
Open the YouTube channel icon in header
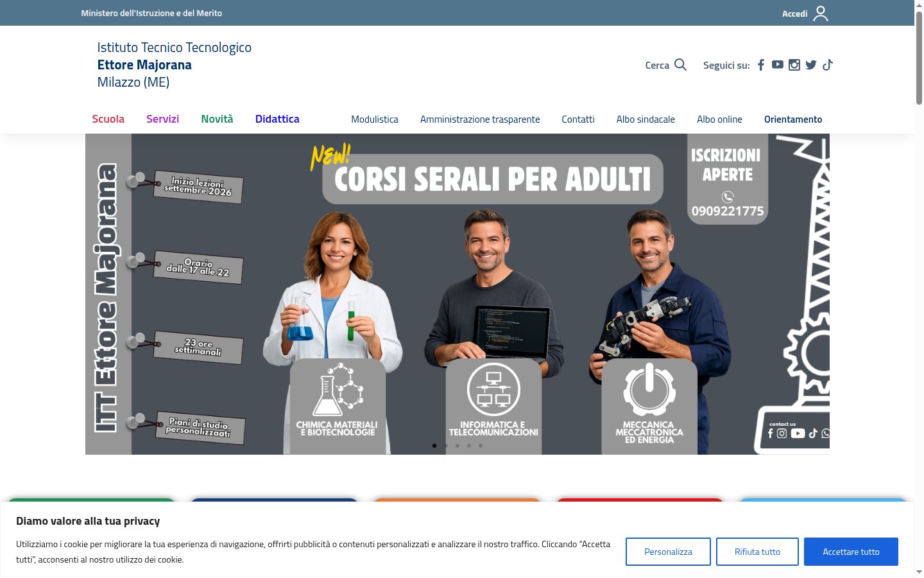pos(778,65)
